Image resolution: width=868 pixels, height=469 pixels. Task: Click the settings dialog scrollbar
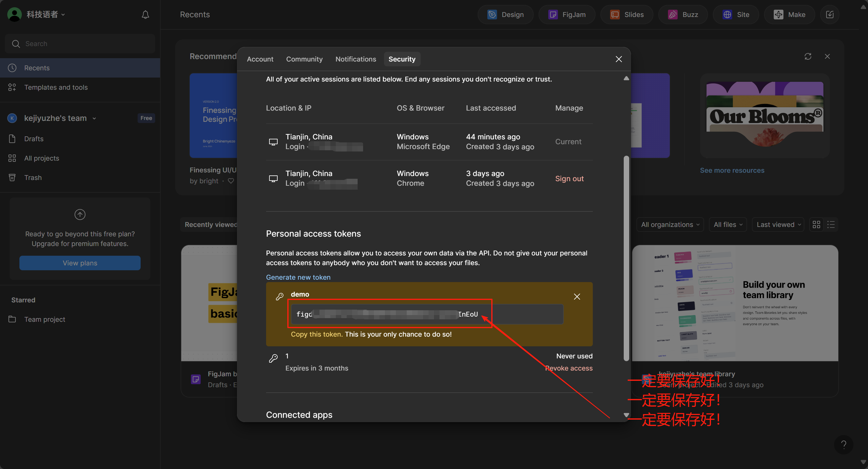(626, 258)
